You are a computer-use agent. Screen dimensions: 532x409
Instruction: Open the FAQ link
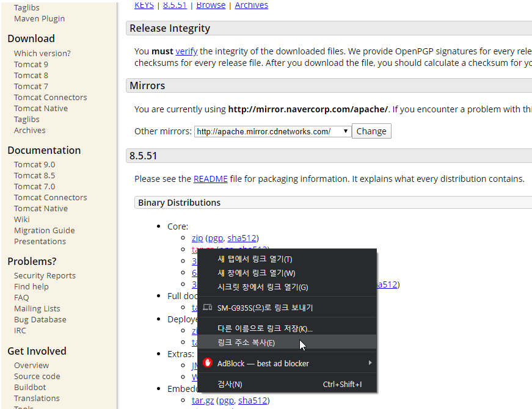coord(21,297)
